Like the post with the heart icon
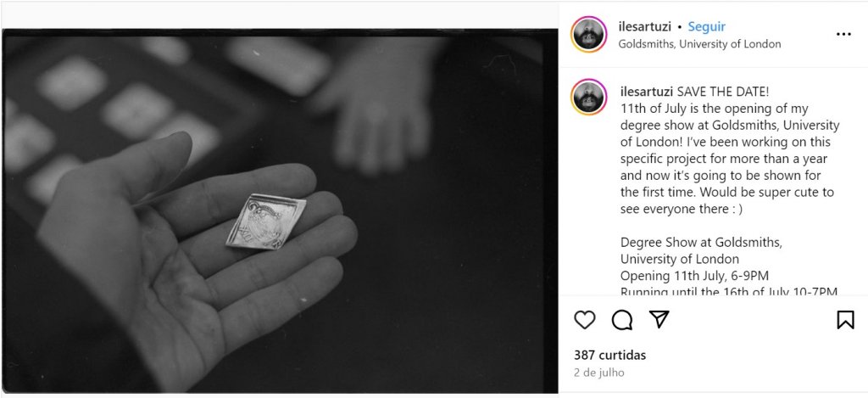 click(585, 320)
